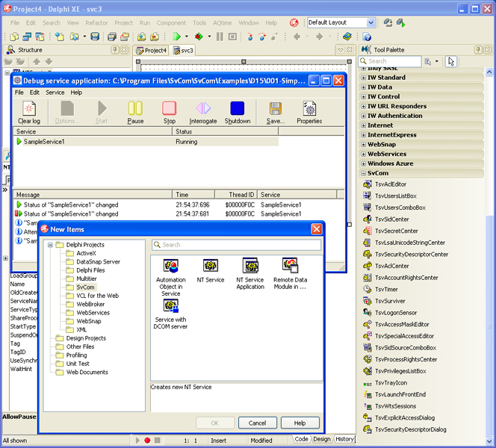Image resolution: width=496 pixels, height=448 pixels.
Task: Select the Unit Test folder
Action: [x=72, y=364]
